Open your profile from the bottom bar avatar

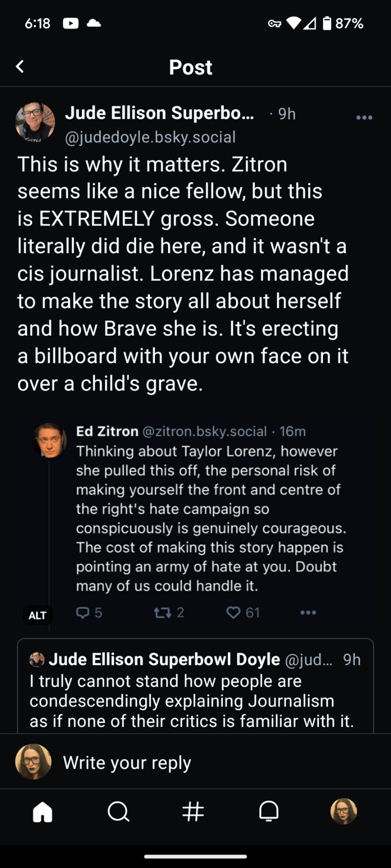[x=343, y=811]
